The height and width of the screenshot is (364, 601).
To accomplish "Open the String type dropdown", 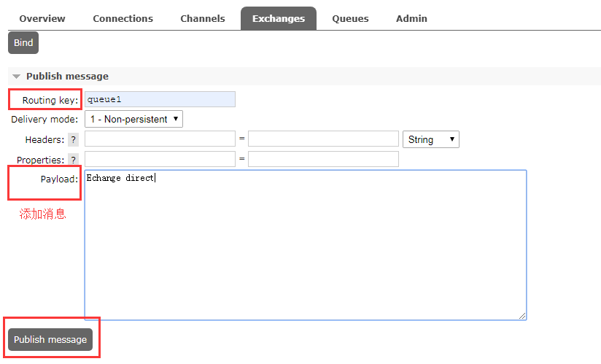I will tap(431, 139).
